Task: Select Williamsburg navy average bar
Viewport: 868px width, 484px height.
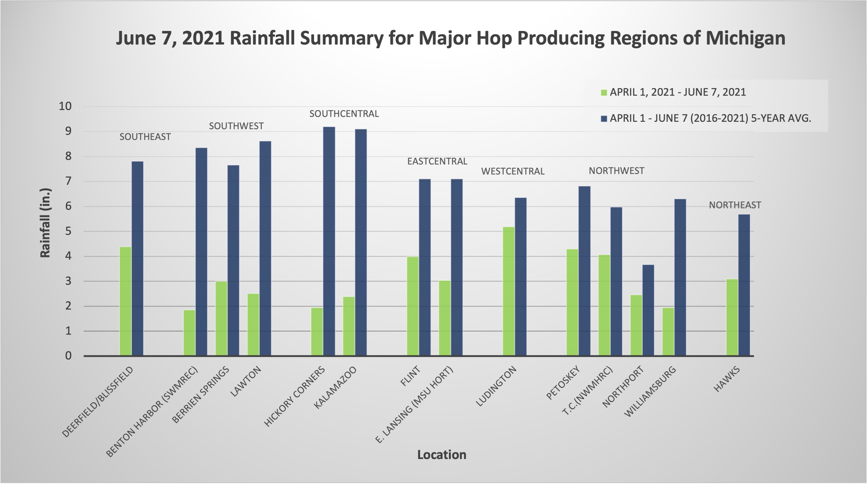Action: (x=680, y=278)
